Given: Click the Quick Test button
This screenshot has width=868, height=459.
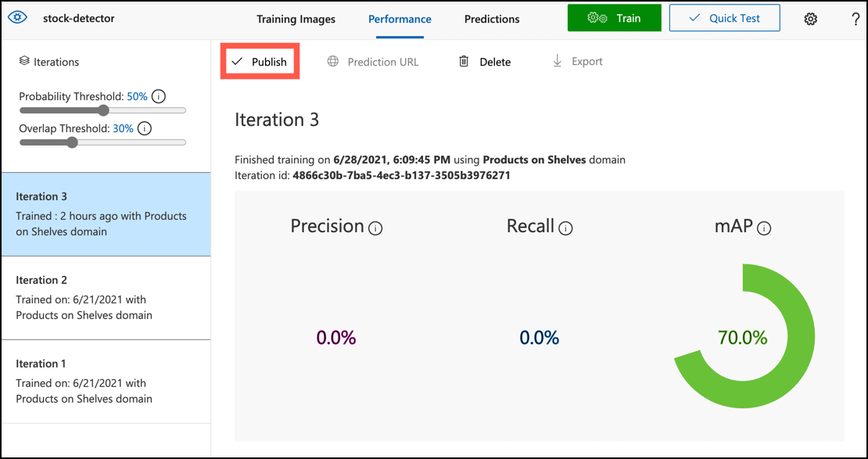Looking at the screenshot, I should [724, 18].
